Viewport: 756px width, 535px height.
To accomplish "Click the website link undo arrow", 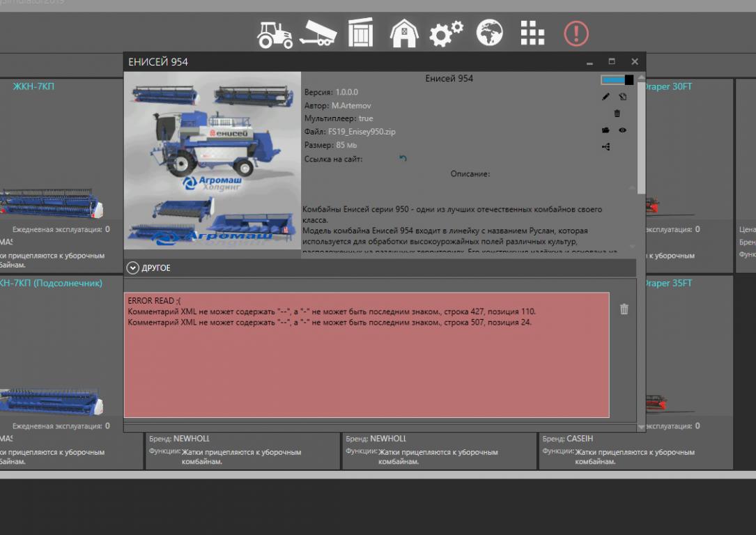I will [x=402, y=159].
